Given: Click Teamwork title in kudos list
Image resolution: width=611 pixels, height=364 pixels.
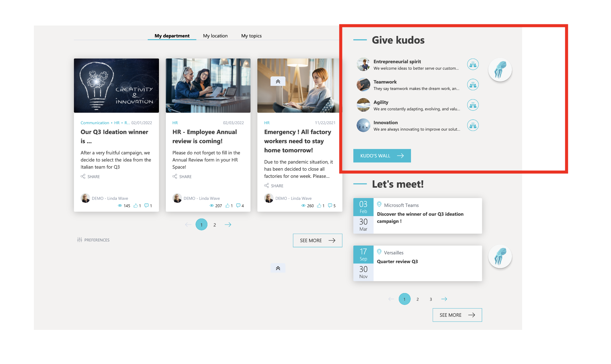Looking at the screenshot, I should 385,82.
